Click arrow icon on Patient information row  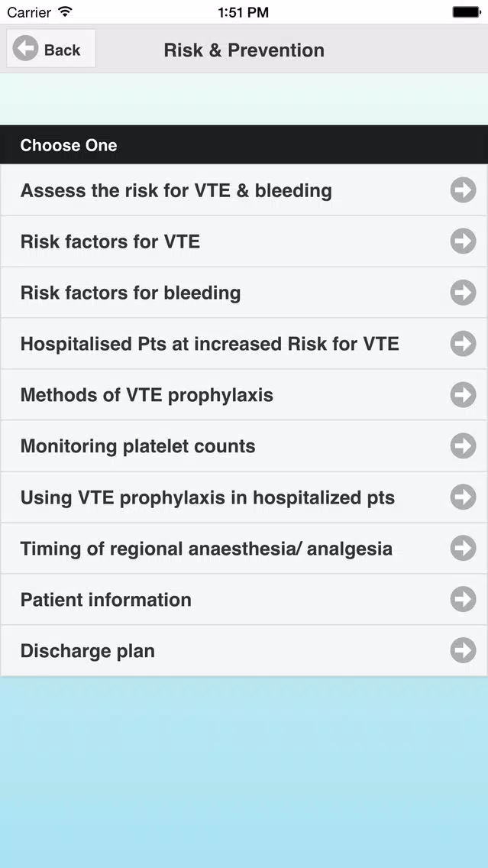[463, 599]
